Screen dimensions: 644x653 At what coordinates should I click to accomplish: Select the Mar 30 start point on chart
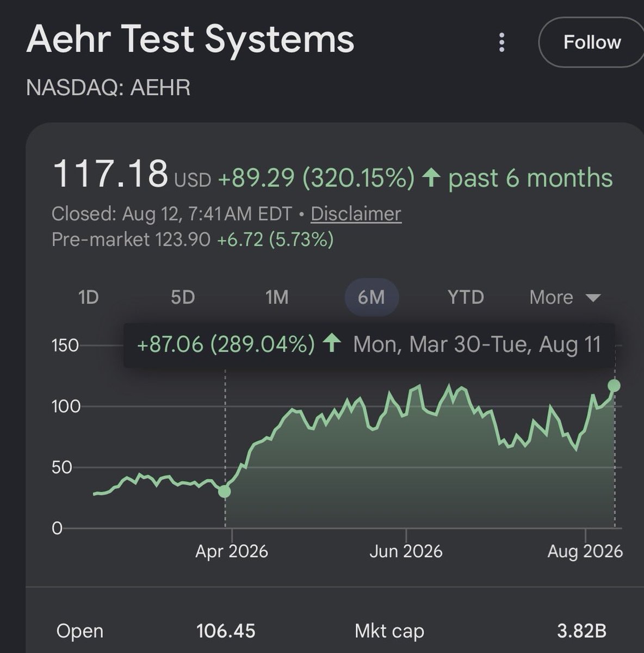point(224,491)
